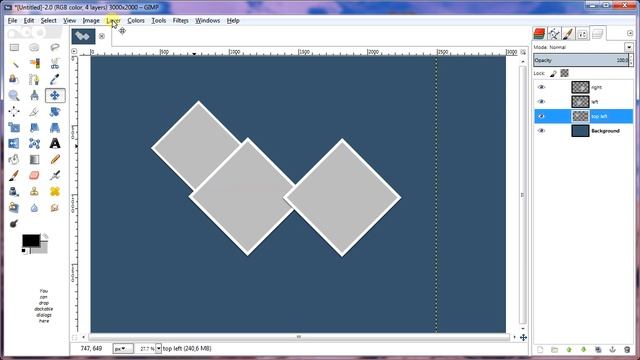
Task: Open the File menu
Action: click(12, 20)
